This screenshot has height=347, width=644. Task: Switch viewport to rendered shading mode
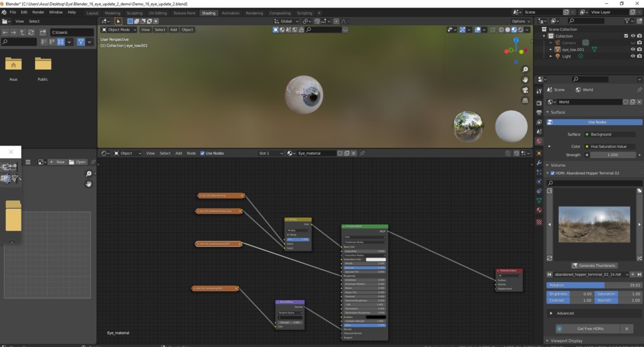tap(520, 30)
